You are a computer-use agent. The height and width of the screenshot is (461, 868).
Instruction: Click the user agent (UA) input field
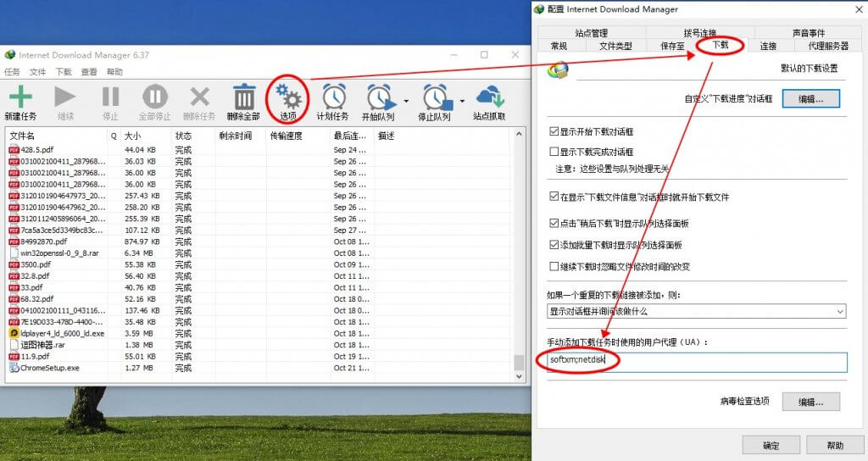tap(697, 362)
